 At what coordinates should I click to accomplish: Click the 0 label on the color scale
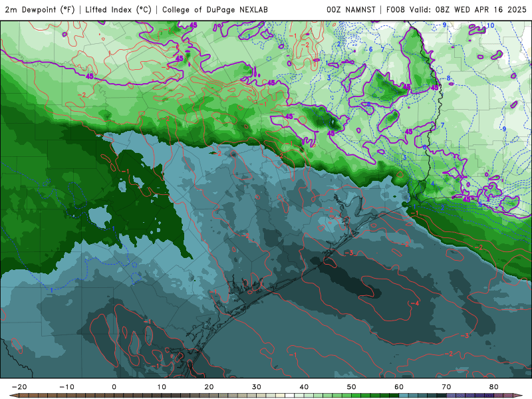[x=114, y=387]
